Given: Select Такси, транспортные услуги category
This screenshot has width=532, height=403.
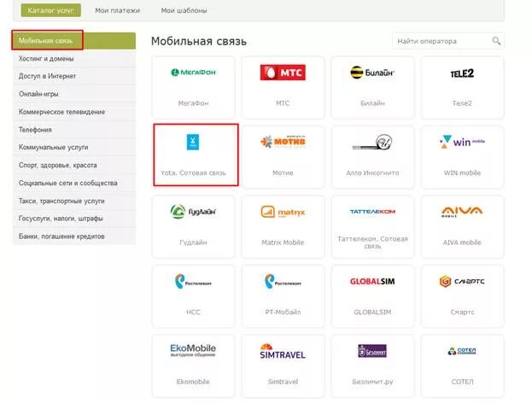Looking at the screenshot, I should pyautogui.click(x=74, y=201).
